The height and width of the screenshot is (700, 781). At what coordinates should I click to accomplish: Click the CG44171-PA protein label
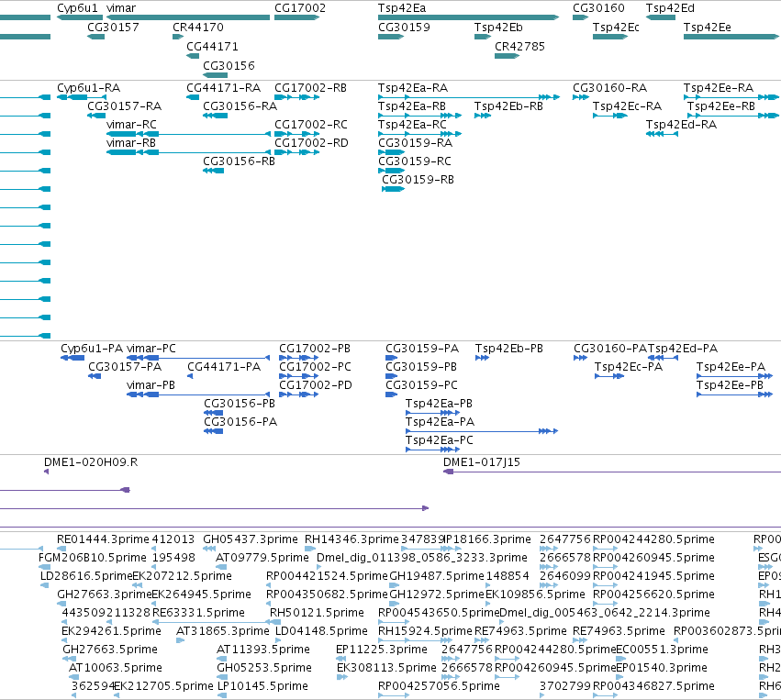click(x=224, y=367)
